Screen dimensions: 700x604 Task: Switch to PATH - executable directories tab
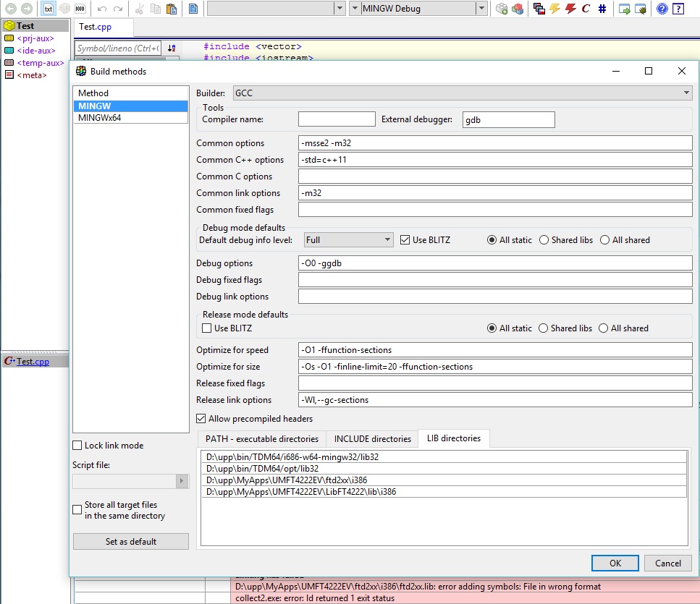pyautogui.click(x=261, y=439)
